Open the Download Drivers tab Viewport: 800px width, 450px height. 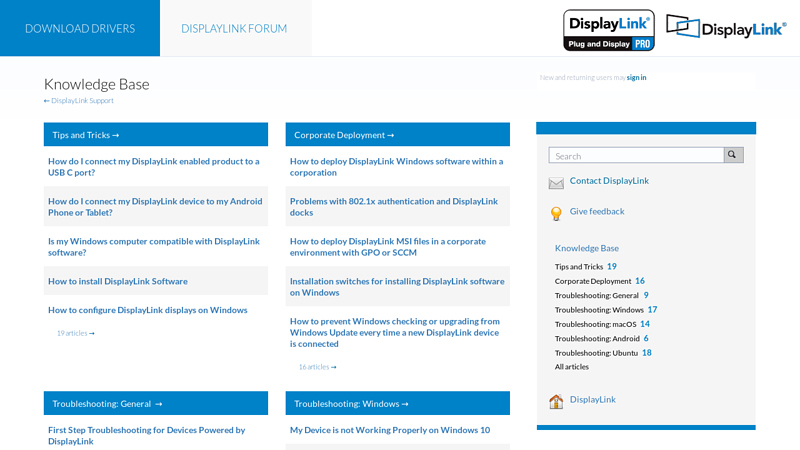point(80,28)
